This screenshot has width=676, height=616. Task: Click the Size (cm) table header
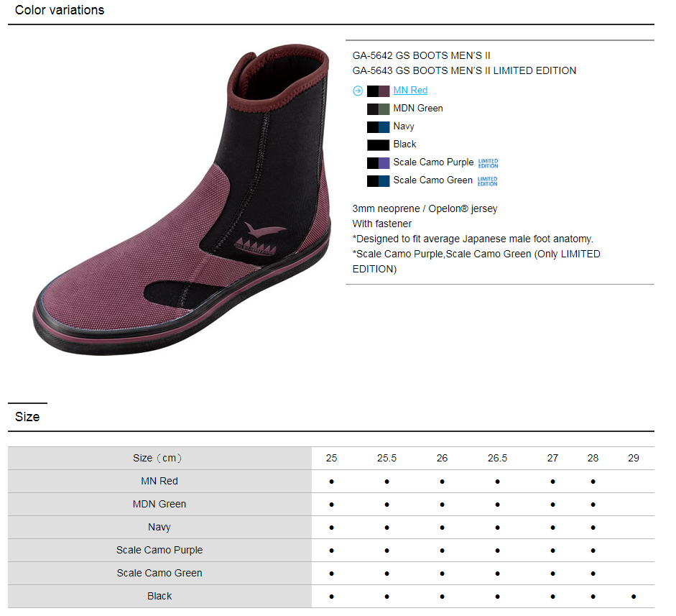coord(158,459)
